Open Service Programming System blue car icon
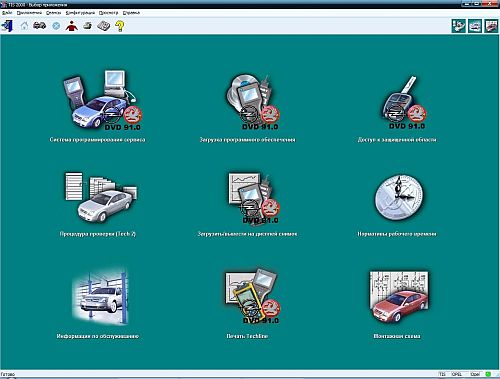 [x=102, y=100]
